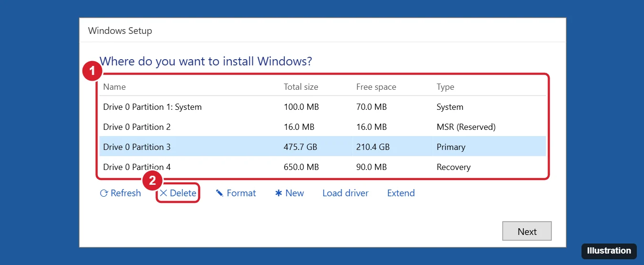Select Drive 0 Partition 1: System row

coord(322,107)
